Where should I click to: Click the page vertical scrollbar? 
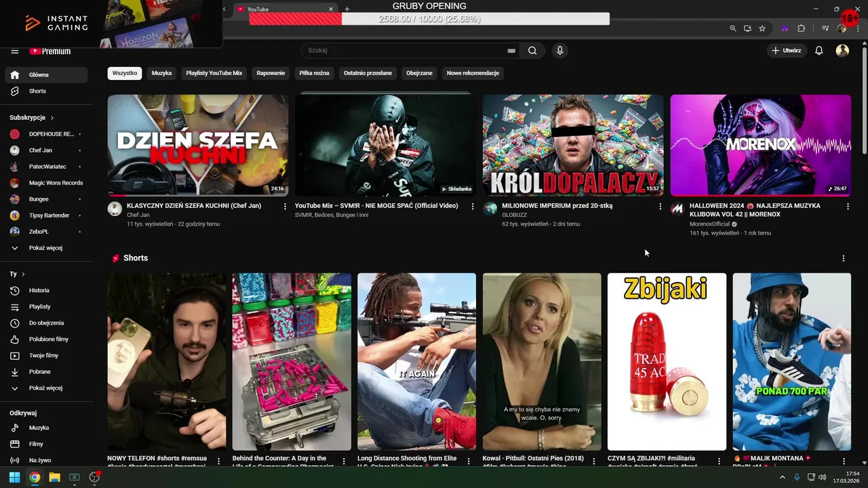864,102
